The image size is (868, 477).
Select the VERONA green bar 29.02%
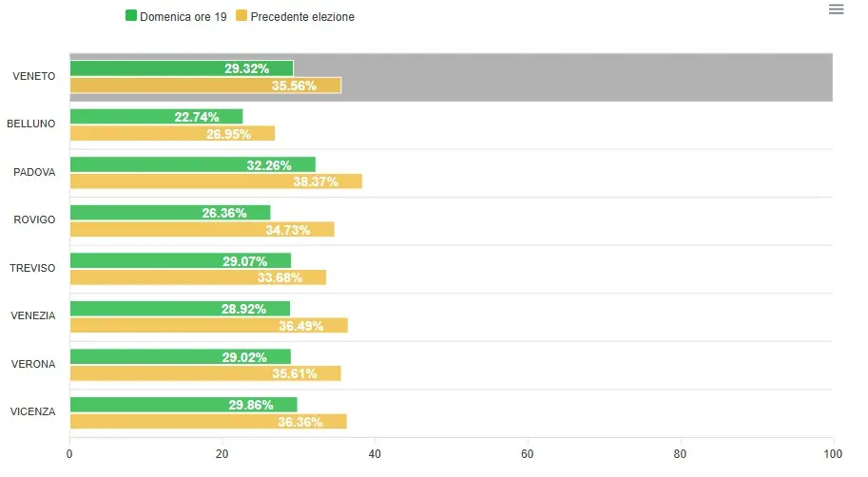(180, 356)
